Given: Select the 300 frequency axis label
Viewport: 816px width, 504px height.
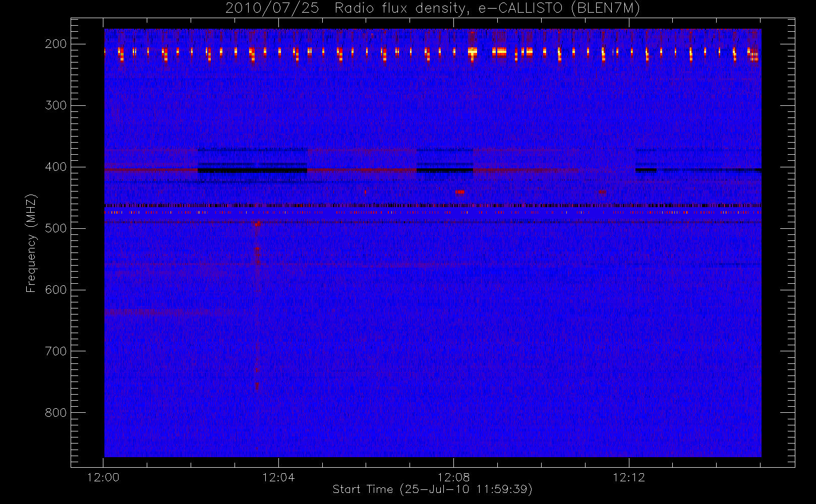Looking at the screenshot, I should 56,105.
